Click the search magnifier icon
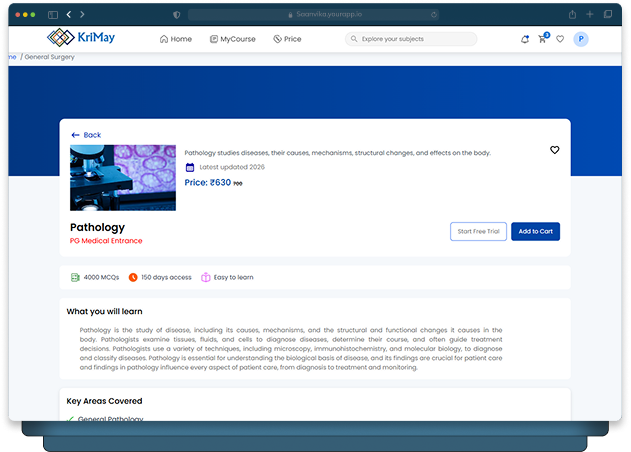631x452 pixels. (x=354, y=39)
